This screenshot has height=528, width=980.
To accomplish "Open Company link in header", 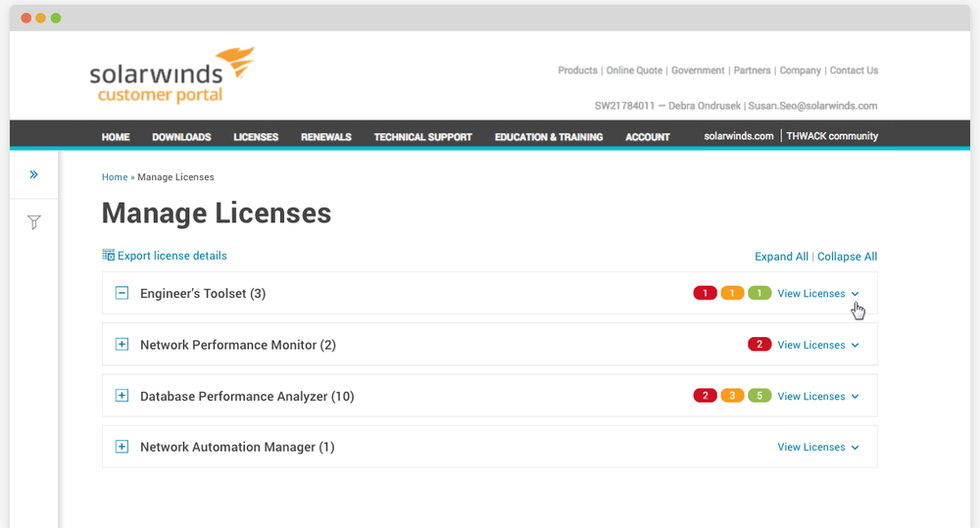I will [800, 70].
